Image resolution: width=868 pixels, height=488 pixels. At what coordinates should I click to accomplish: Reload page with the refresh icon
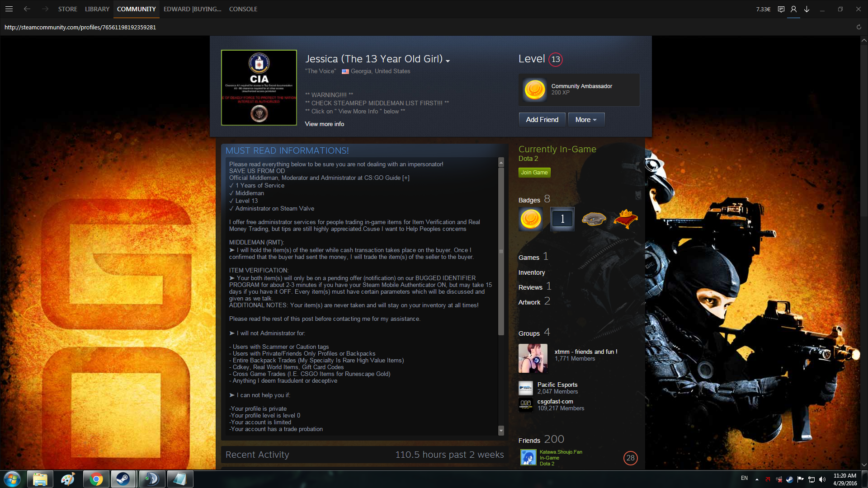(x=859, y=27)
